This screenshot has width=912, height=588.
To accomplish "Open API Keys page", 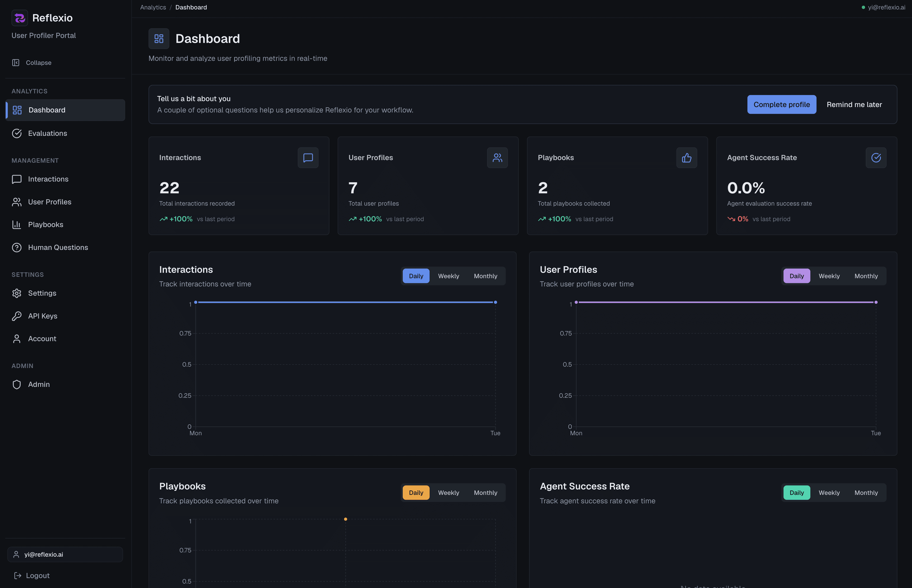I will point(65,316).
